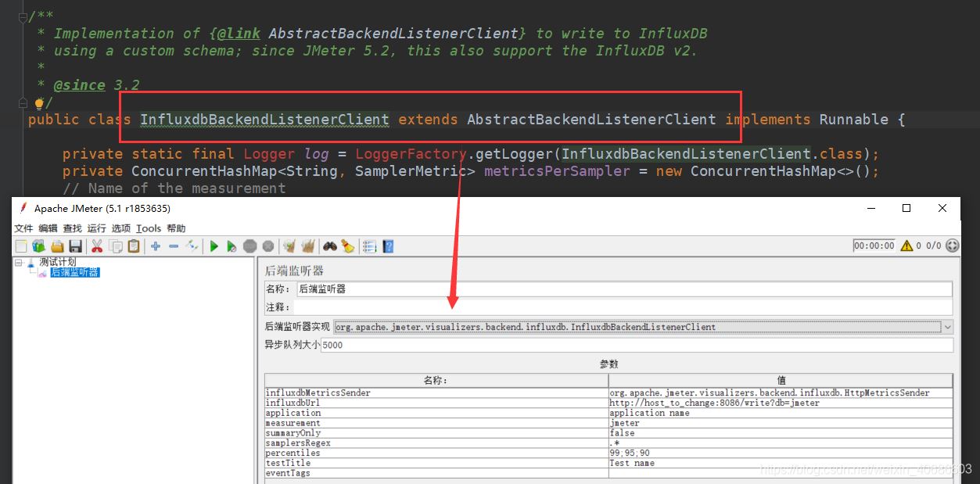The height and width of the screenshot is (484, 980).
Task: Click the 00:00:00 elapsed time display
Action: (874, 246)
